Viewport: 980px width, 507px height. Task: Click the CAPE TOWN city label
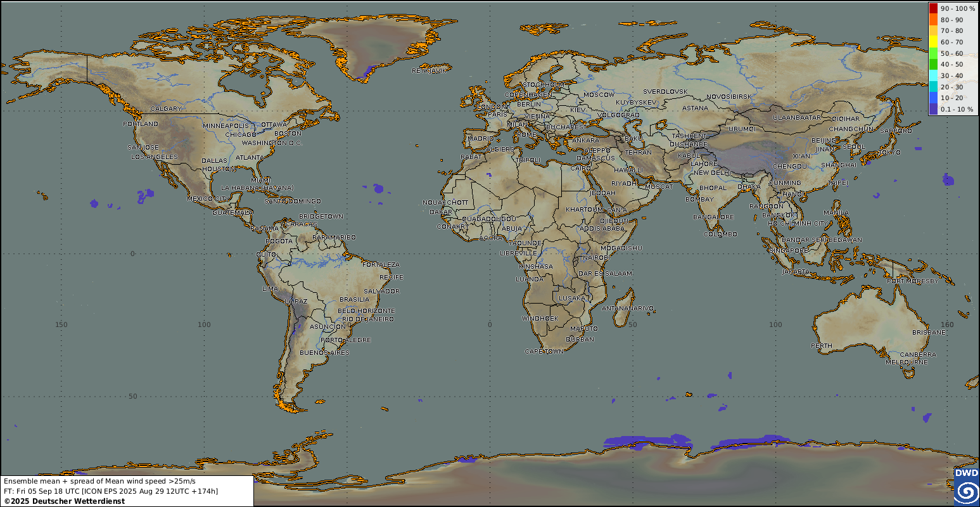[x=544, y=351]
